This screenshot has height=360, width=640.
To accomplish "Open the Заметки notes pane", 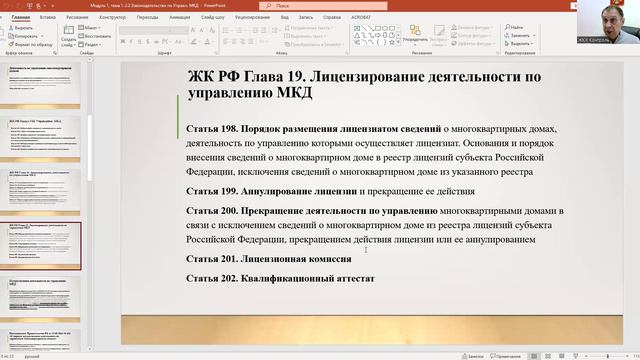I will tap(473, 356).
